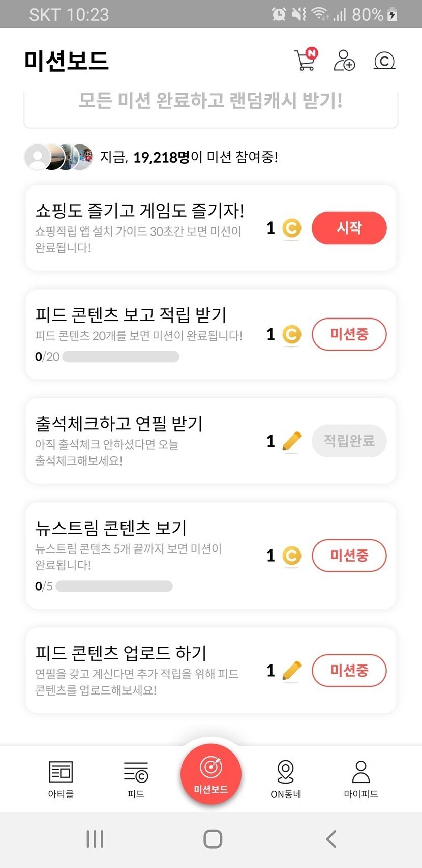Tap the coin icon on shopping mission
Viewport: 422px width, 868px height.
(291, 228)
